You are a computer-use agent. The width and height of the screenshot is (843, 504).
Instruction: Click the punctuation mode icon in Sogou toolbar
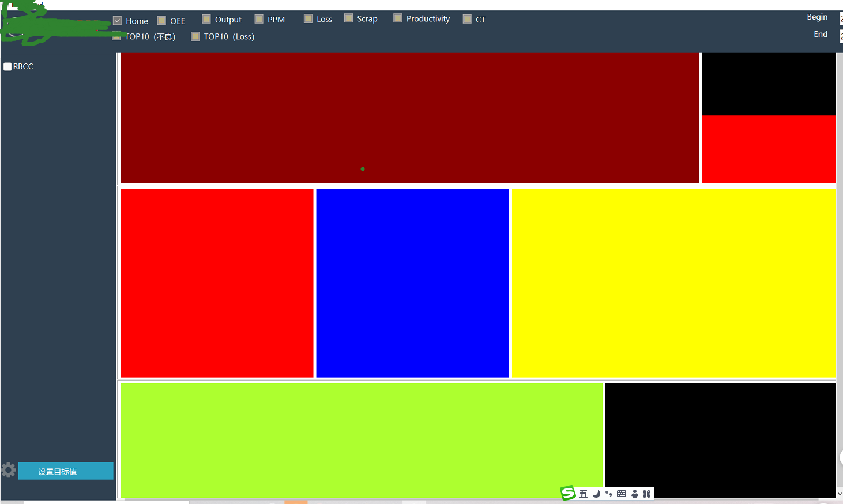tap(608, 493)
